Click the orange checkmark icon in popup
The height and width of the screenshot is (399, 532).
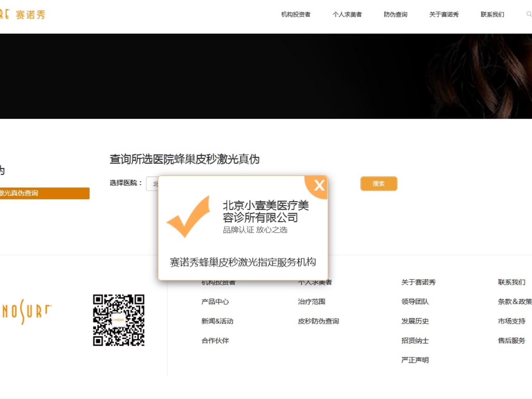click(x=189, y=217)
